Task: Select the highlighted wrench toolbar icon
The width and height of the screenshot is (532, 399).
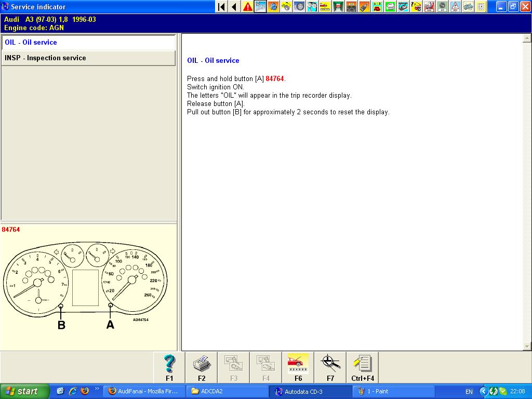Action: pyautogui.click(x=261, y=6)
